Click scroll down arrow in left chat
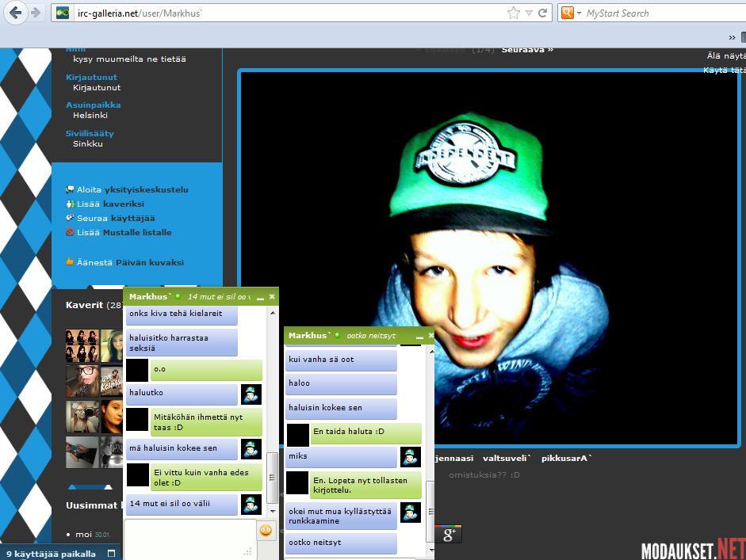The image size is (746, 560). 273,511
